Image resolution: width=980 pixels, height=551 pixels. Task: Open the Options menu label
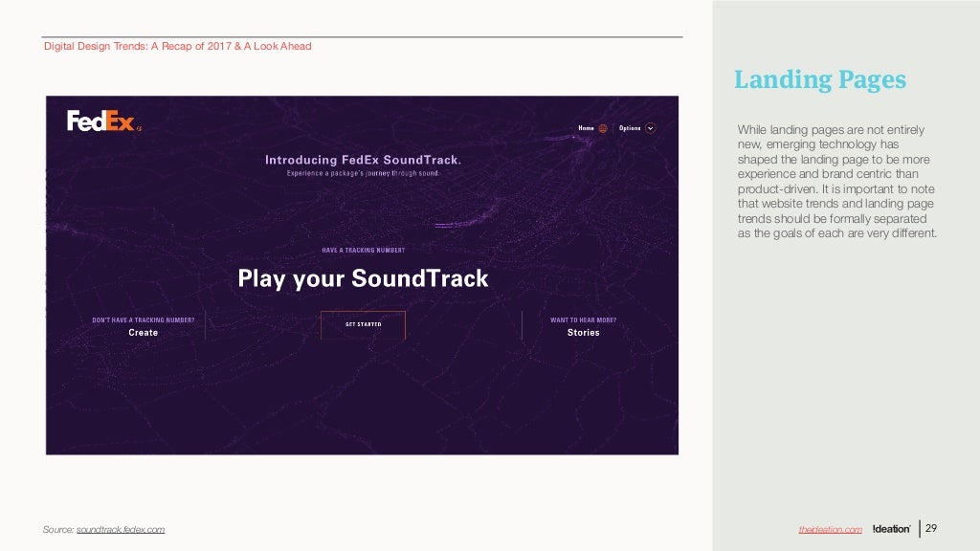pyautogui.click(x=630, y=128)
